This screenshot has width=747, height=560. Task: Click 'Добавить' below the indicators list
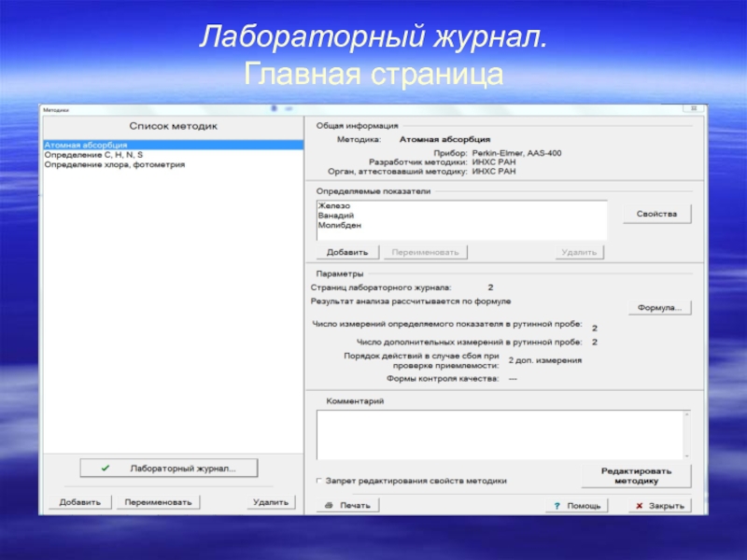(347, 252)
